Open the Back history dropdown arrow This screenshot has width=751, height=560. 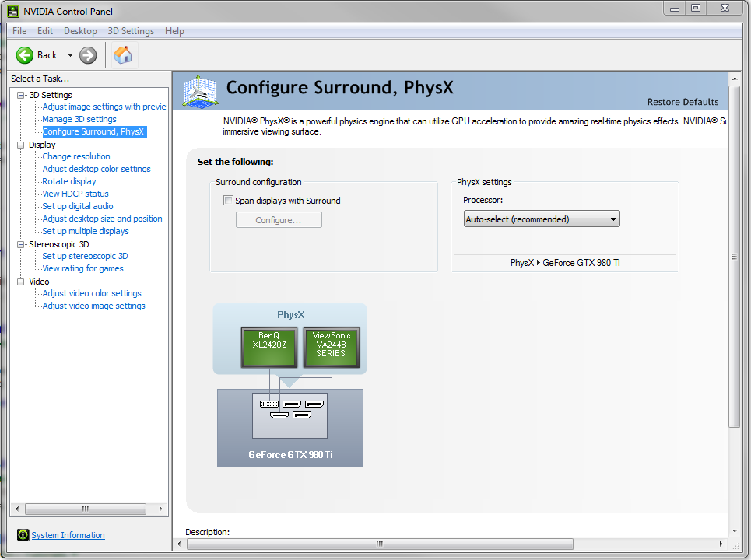(x=70, y=55)
